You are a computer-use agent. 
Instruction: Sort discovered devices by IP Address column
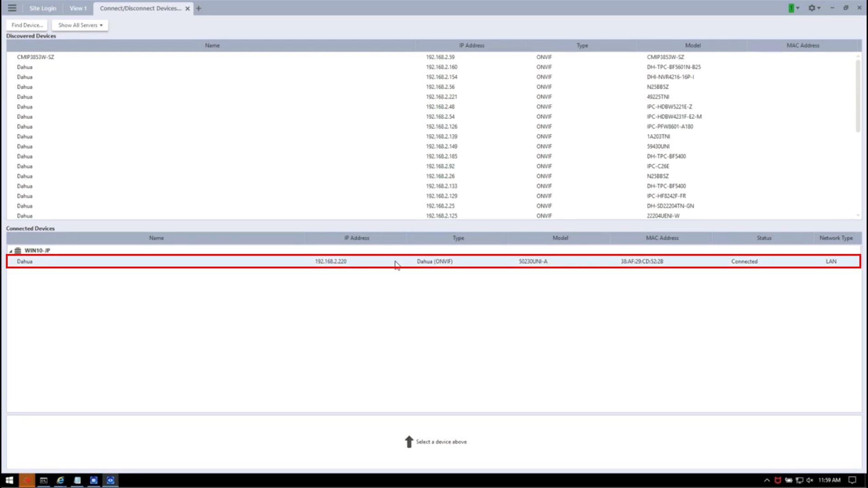point(471,46)
